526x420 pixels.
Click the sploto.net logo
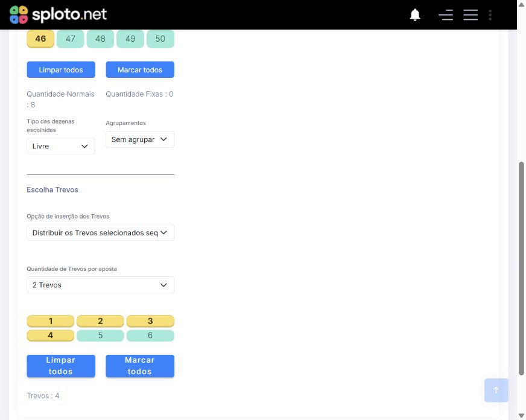point(58,14)
